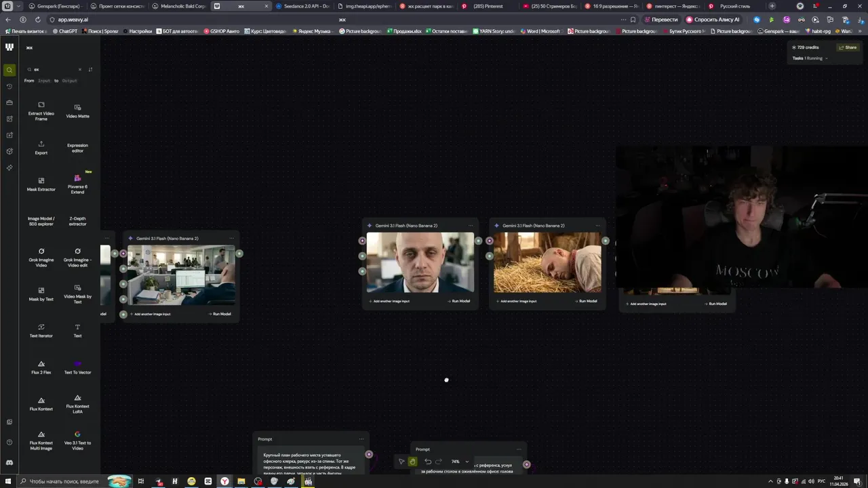Click Спросить Алису AI button
Viewport: 868px width, 488px height.
[x=713, y=20]
